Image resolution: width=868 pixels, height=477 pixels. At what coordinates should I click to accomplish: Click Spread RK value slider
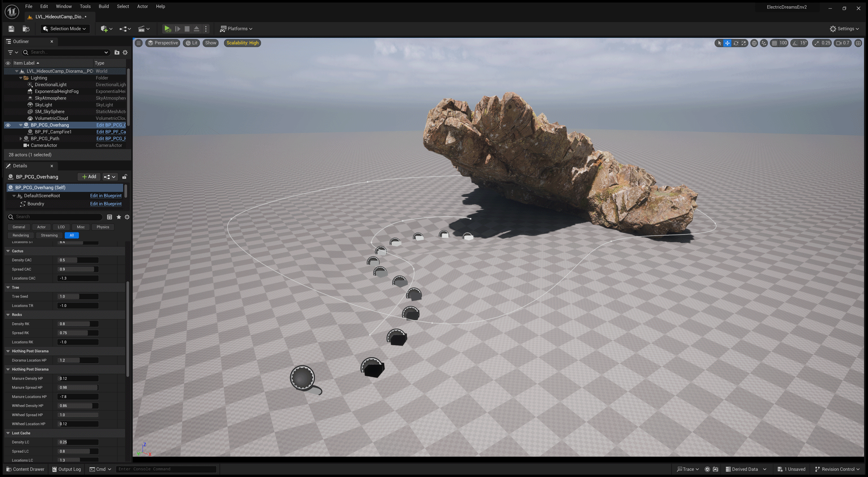(x=78, y=333)
